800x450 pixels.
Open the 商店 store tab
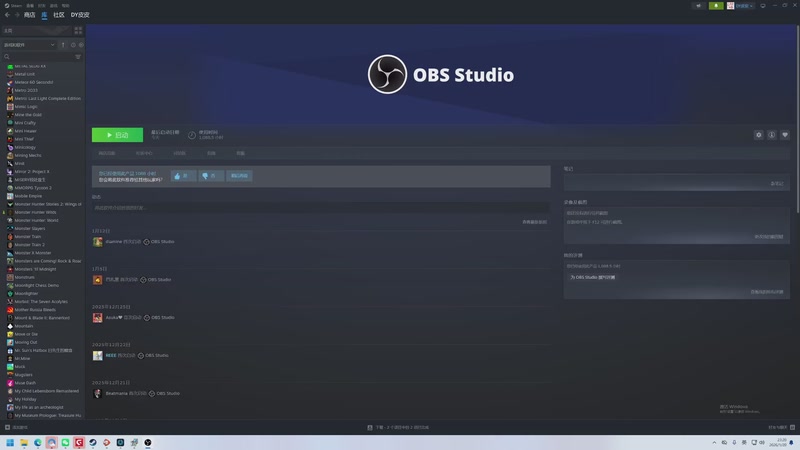click(x=30, y=15)
